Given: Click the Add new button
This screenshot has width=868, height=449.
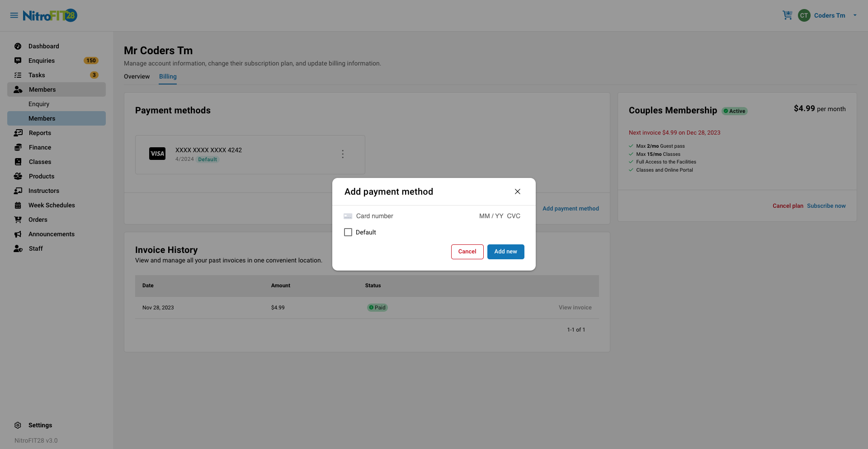Looking at the screenshot, I should coord(505,252).
